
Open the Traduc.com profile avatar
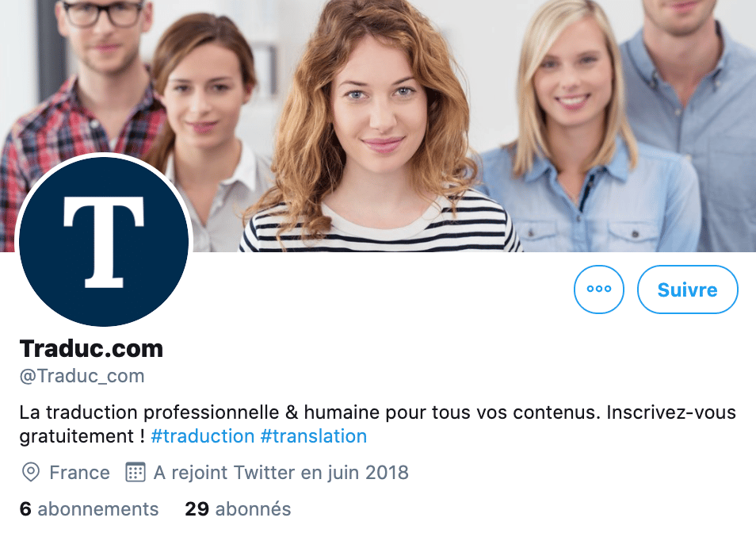pos(104,241)
